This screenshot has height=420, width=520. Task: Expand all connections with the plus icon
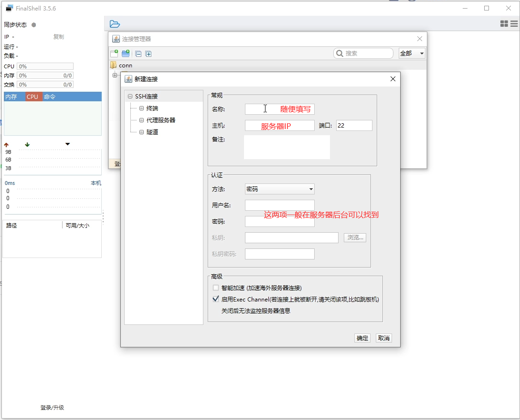[149, 54]
